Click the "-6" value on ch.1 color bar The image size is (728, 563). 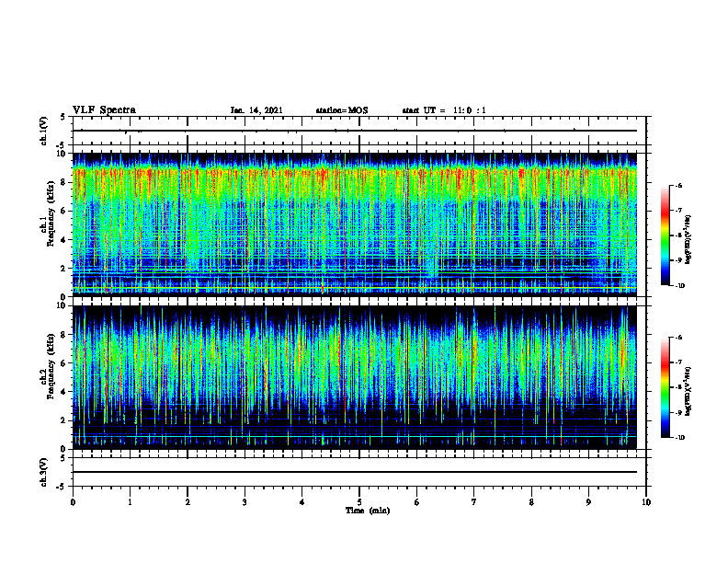click(679, 186)
